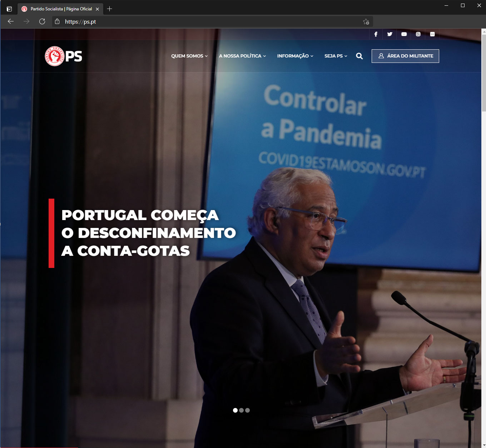View site information lock icon

point(57,21)
